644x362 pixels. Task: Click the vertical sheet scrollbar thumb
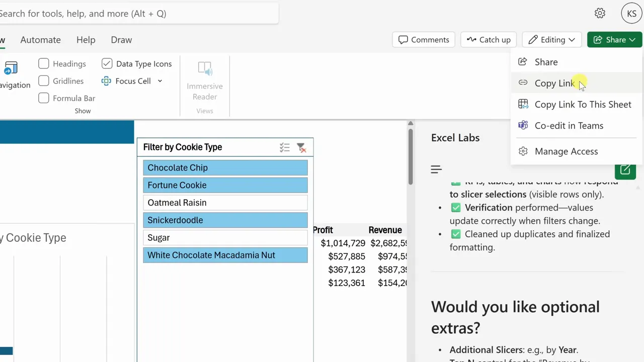click(x=411, y=156)
